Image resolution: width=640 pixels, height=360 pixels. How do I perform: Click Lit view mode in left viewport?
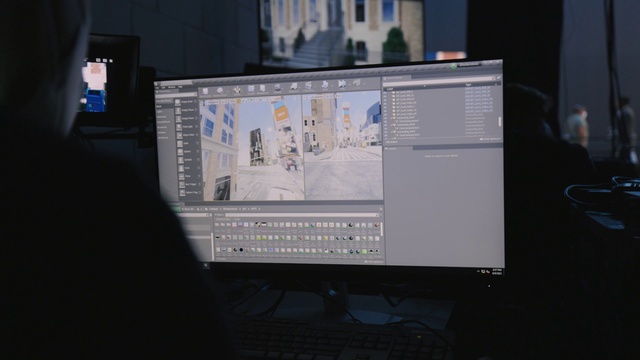tap(224, 101)
